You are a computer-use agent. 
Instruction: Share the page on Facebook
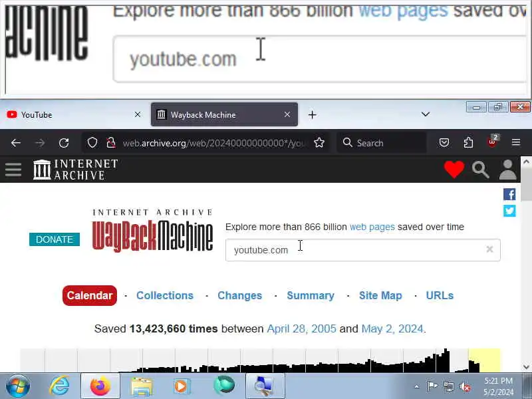coord(509,194)
